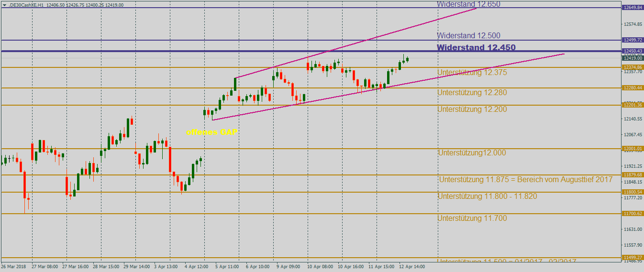Viewport: 644px width, 272px height.
Task: Click the 12499.72 price tag on the axis
Action: pyautogui.click(x=633, y=40)
